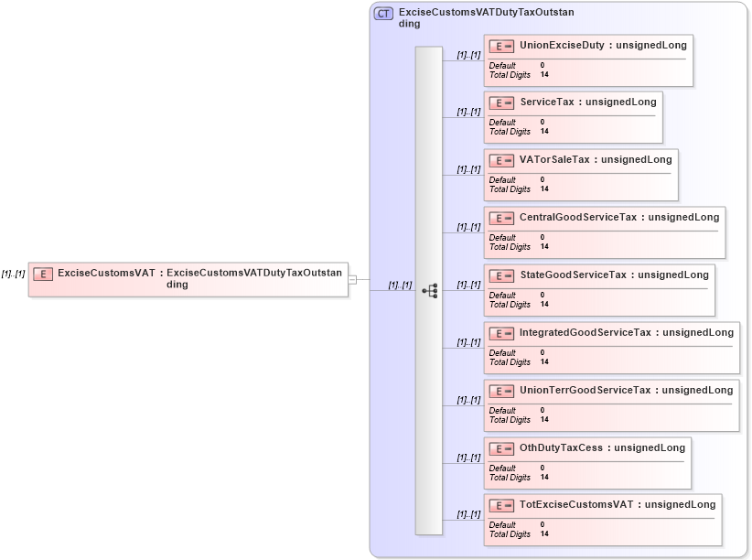Click the E icon beside TotExciseCustomsVAT
Screen dimensions: 752x560
[500, 504]
